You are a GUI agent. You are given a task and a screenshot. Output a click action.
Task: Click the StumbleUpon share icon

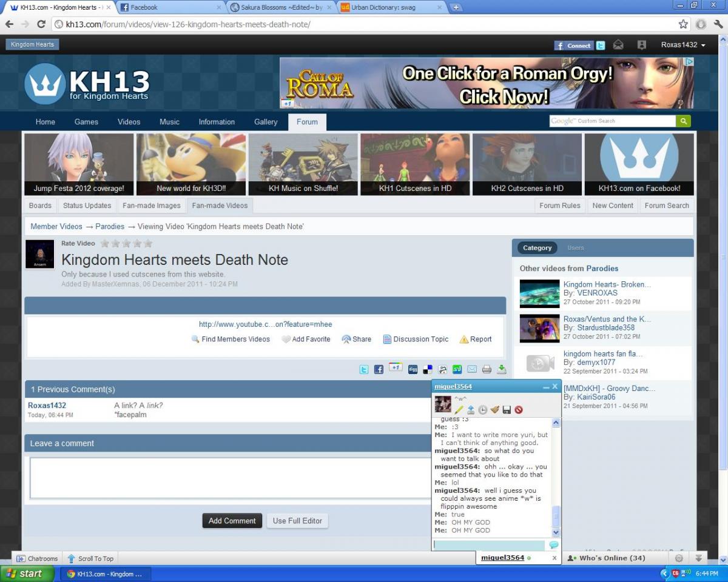tap(457, 369)
